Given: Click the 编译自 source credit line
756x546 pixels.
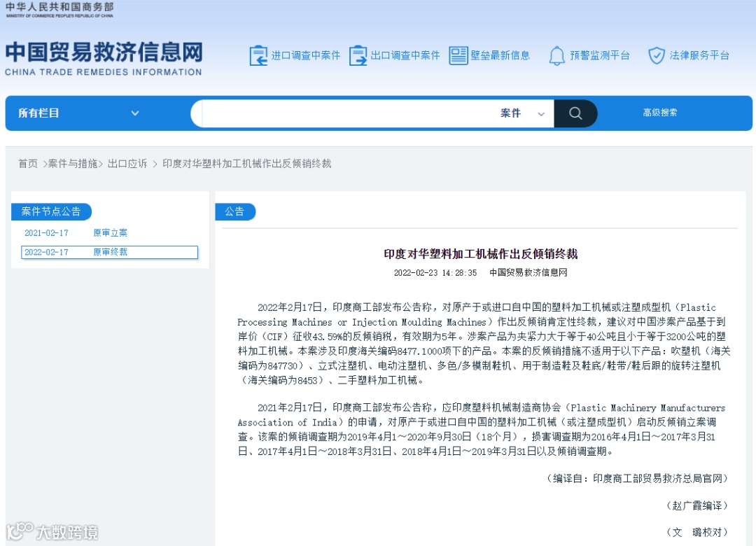Looking at the screenshot, I should coord(638,479).
